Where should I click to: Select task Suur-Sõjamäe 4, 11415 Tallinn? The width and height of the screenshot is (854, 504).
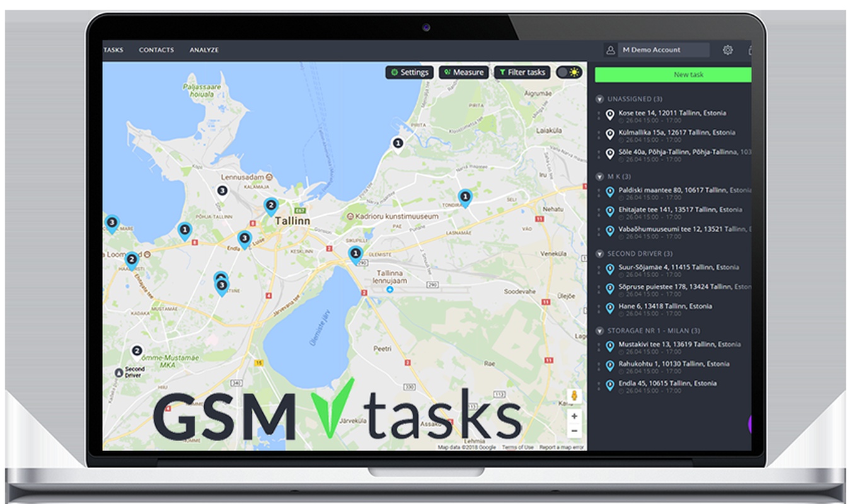(x=679, y=267)
